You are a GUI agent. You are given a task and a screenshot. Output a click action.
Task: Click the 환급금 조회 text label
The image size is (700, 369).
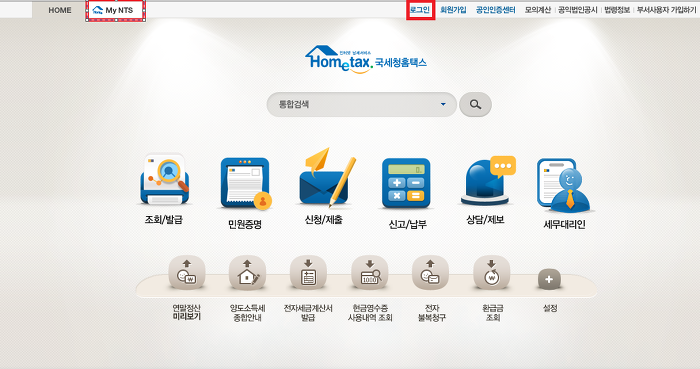493,313
